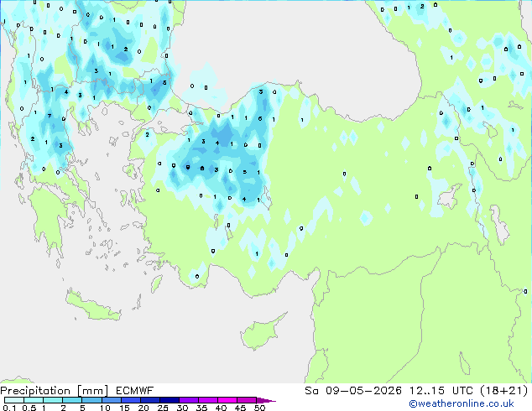Select the 25–30 mm navy legend swatch
The width and height of the screenshot is (532, 411).
169,400
